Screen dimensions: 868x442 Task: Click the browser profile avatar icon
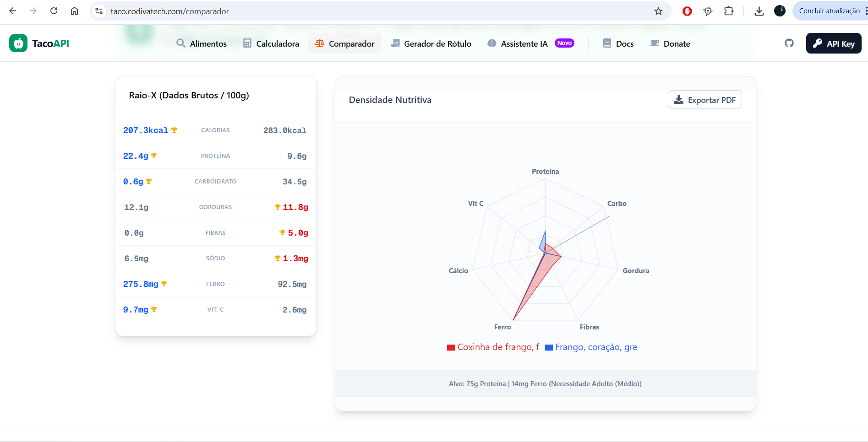[x=780, y=11]
